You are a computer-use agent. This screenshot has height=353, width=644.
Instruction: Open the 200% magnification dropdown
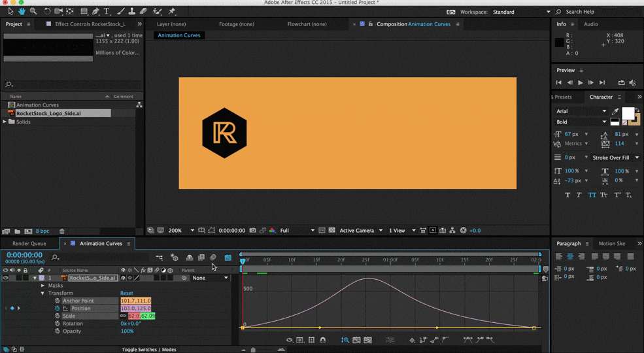pos(181,231)
